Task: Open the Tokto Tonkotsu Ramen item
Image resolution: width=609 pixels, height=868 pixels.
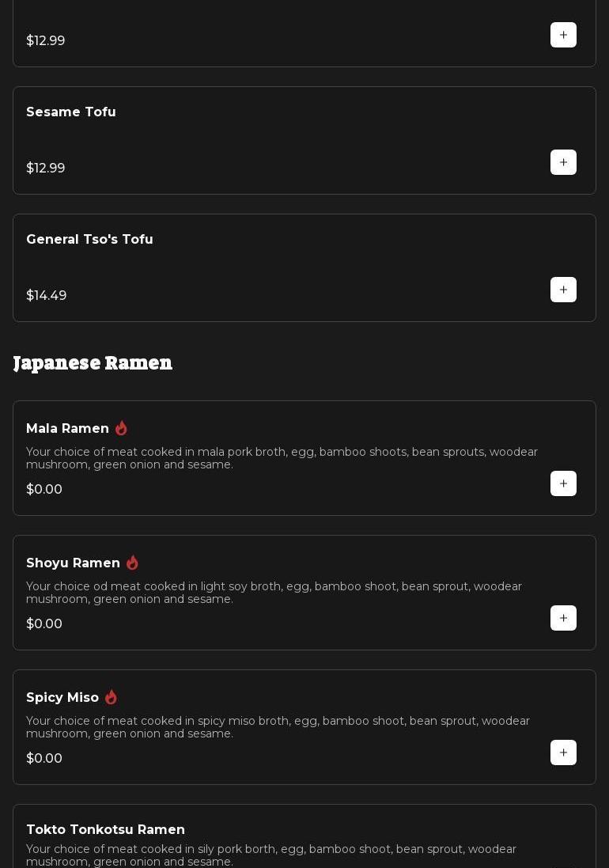Action: pyautogui.click(x=105, y=830)
